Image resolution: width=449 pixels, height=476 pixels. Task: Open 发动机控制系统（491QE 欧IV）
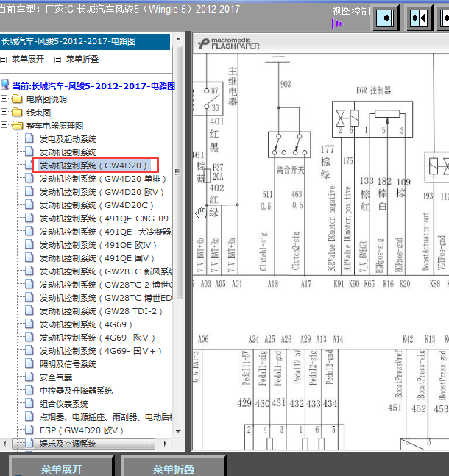click(98, 245)
